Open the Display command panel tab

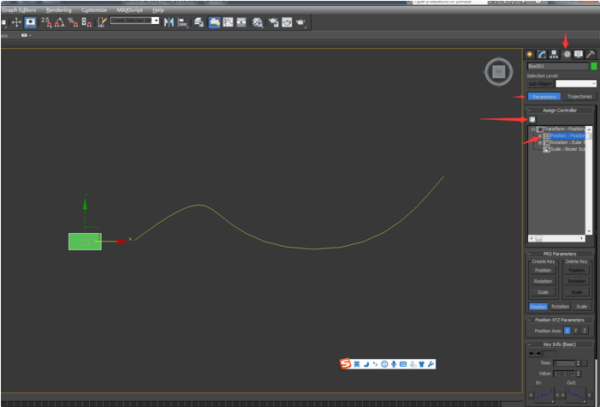(x=579, y=54)
